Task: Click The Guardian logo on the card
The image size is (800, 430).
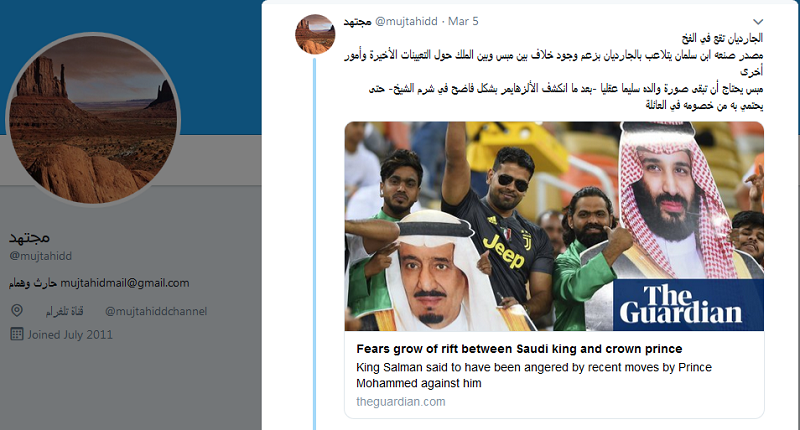Action: click(x=689, y=304)
